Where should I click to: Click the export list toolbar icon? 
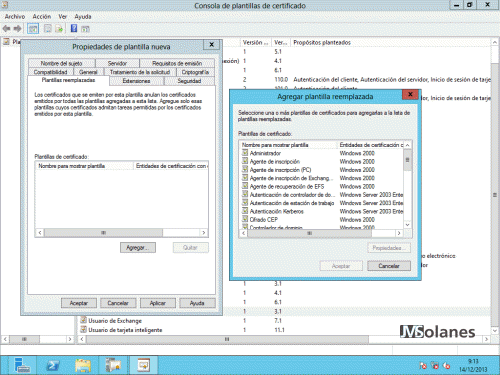(x=59, y=29)
